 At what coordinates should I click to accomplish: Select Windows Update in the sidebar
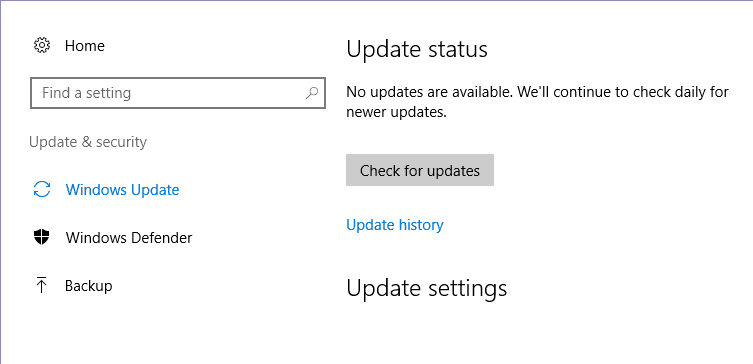122,190
